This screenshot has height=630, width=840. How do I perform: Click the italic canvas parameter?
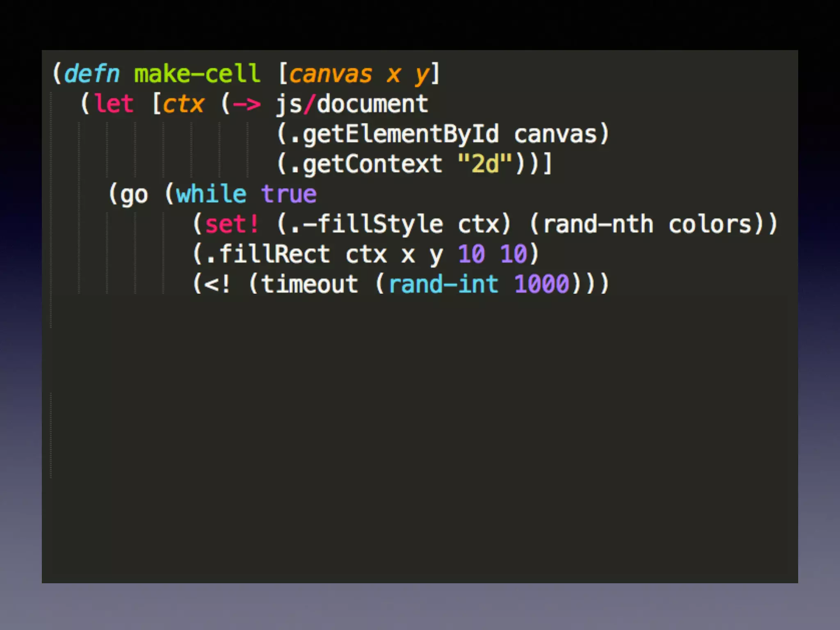tap(331, 74)
